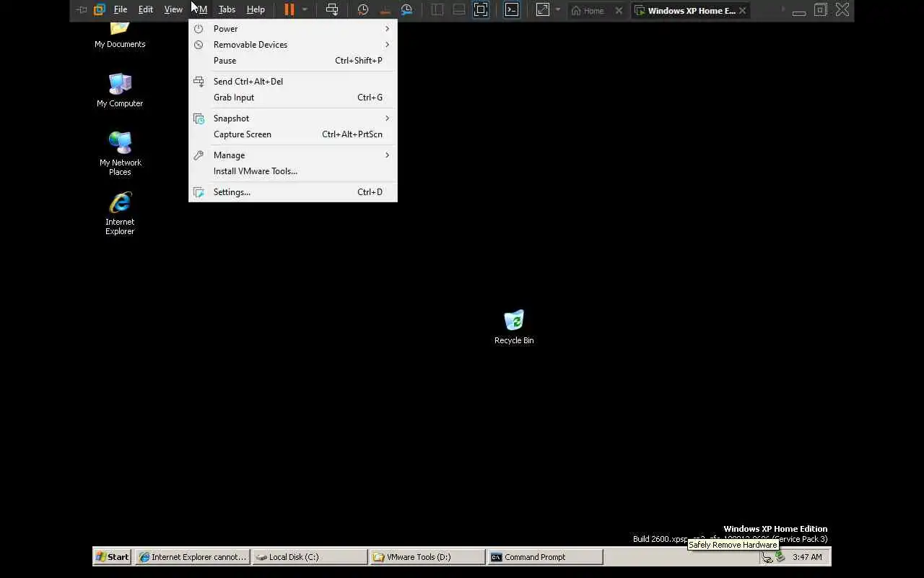Open the power options dropdown arrow
The width and height of the screenshot is (924, 578).
[305, 9]
